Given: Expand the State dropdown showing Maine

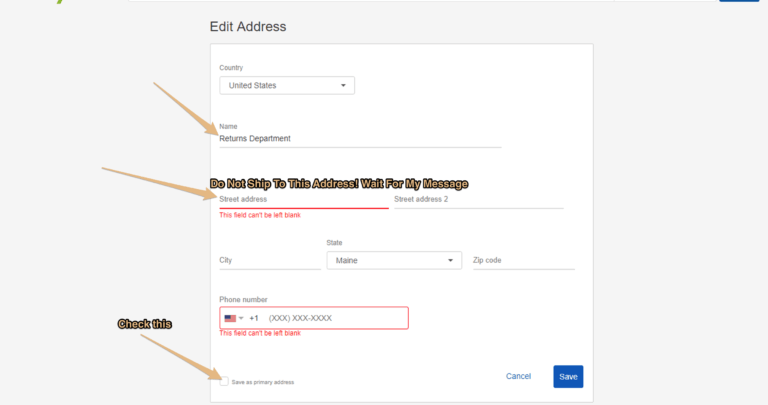Looking at the screenshot, I should [394, 261].
